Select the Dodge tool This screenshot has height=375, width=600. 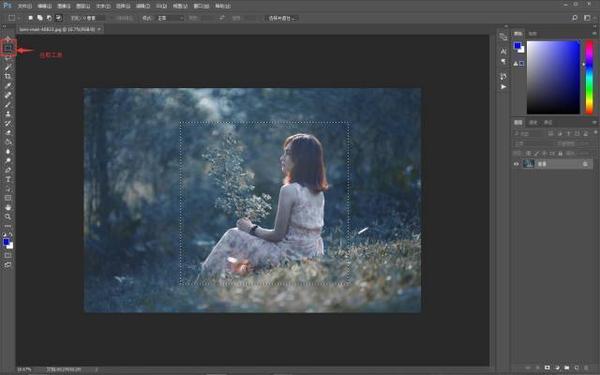tap(8, 161)
